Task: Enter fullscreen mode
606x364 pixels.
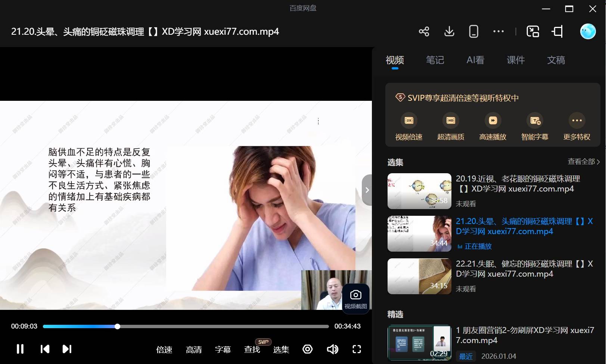Action: coord(357,349)
